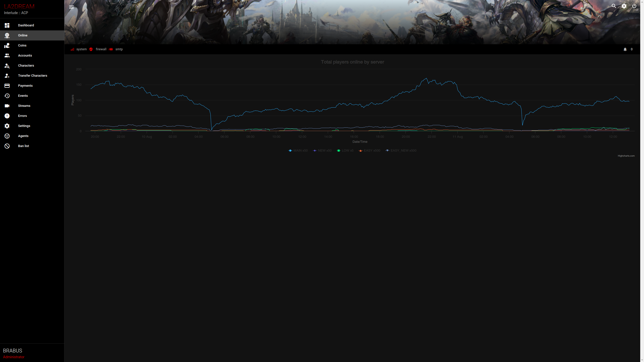Image resolution: width=644 pixels, height=362 pixels.
Task: Click the Ban list blocked icon
Action: [x=7, y=146]
